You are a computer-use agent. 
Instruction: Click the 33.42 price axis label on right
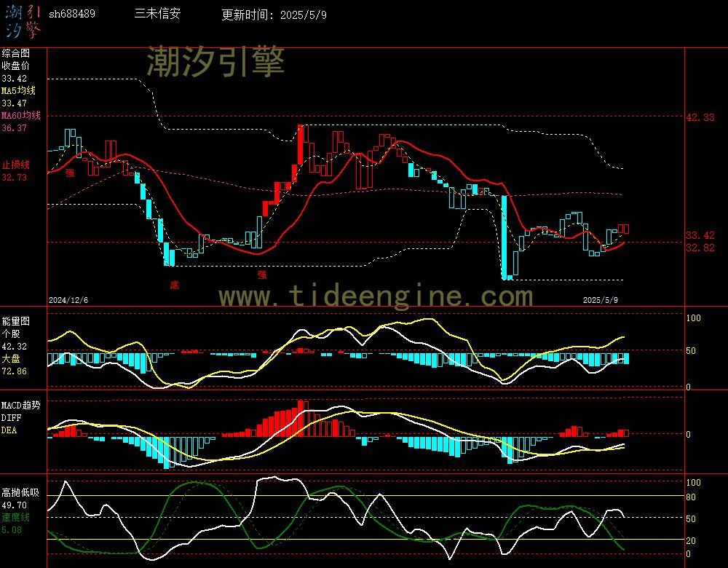click(x=700, y=235)
